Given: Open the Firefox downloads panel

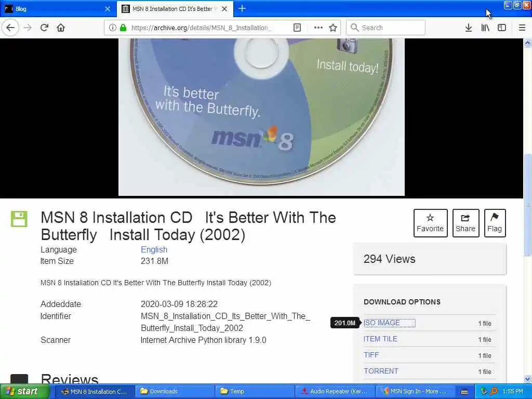Looking at the screenshot, I should (x=469, y=28).
